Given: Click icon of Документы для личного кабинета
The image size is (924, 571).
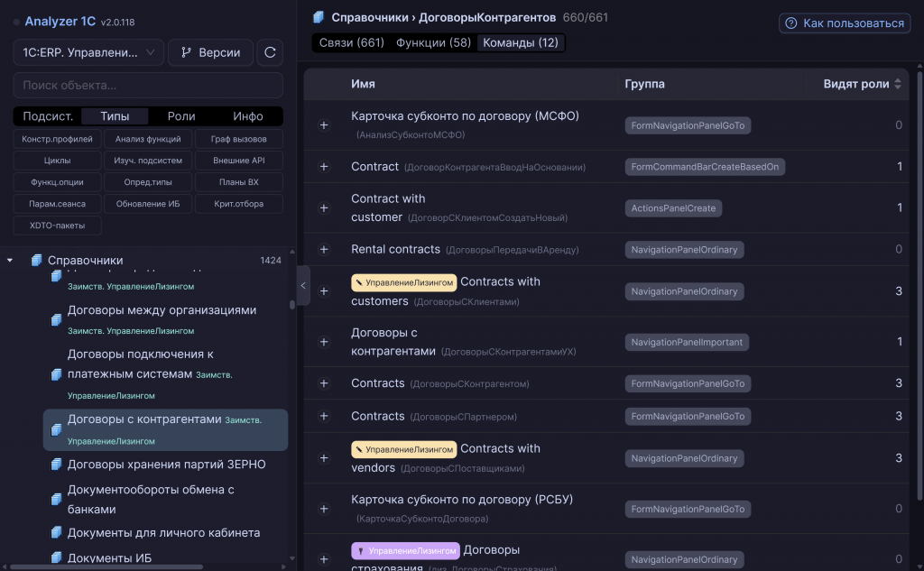Looking at the screenshot, I should [56, 533].
